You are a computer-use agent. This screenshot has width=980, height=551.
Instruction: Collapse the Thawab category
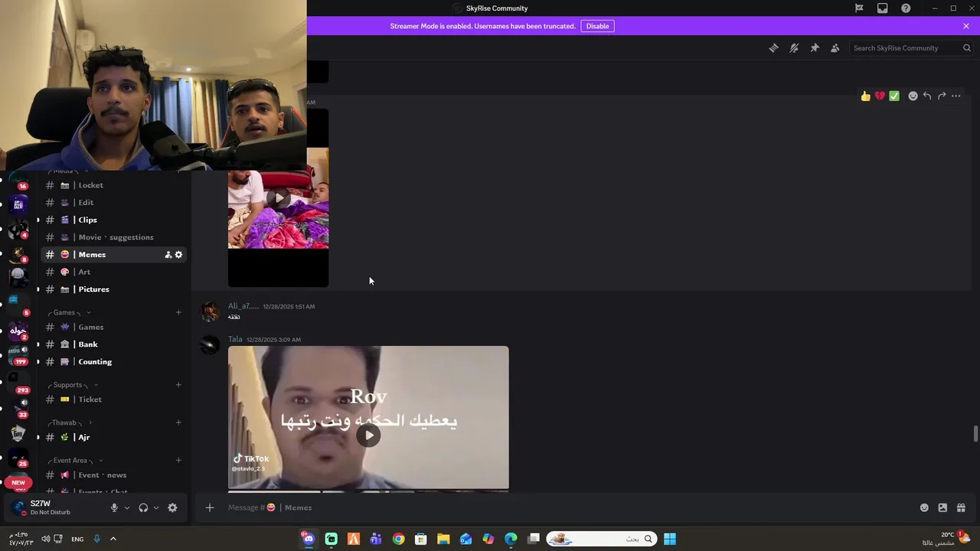70,422
